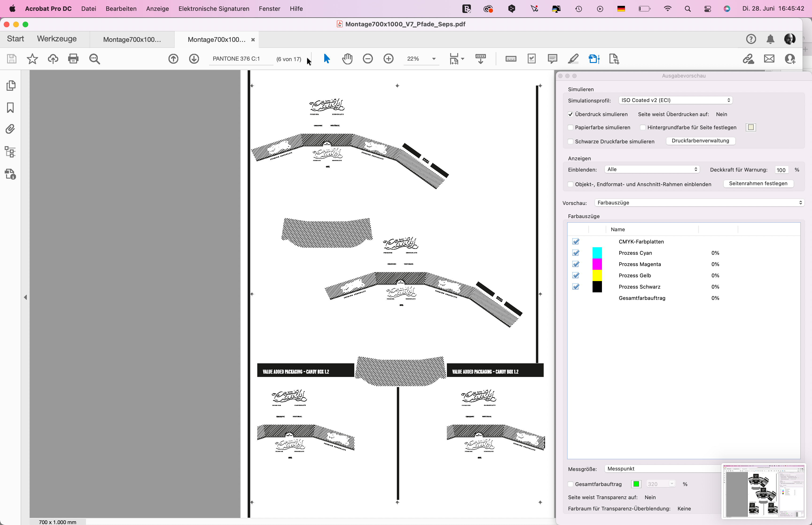The width and height of the screenshot is (812, 525).
Task: Enable Hintergrundfarbe für Seite festlegen
Action: (x=643, y=128)
